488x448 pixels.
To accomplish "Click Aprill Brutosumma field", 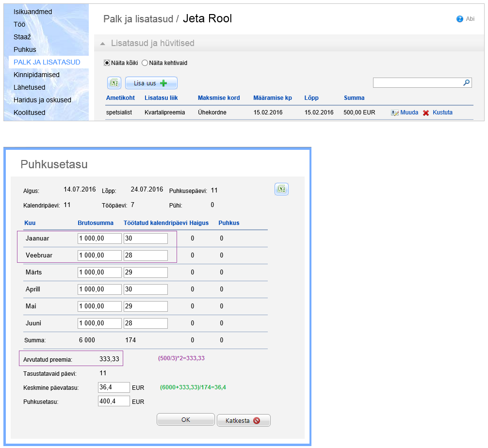I will point(99,289).
